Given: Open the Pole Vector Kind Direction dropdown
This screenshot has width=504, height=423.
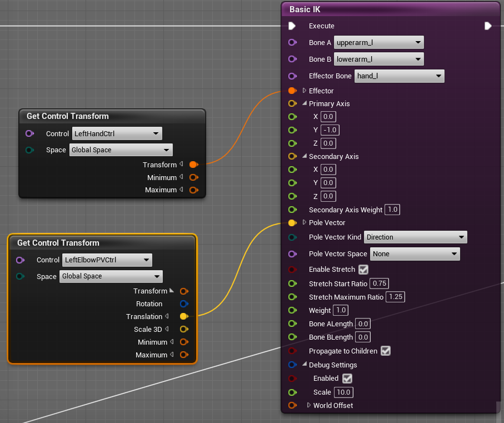Looking at the screenshot, I should click(x=415, y=237).
